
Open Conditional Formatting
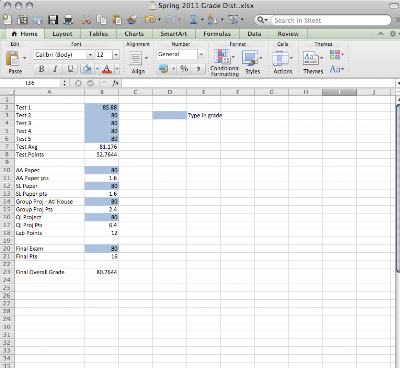pyautogui.click(x=224, y=63)
